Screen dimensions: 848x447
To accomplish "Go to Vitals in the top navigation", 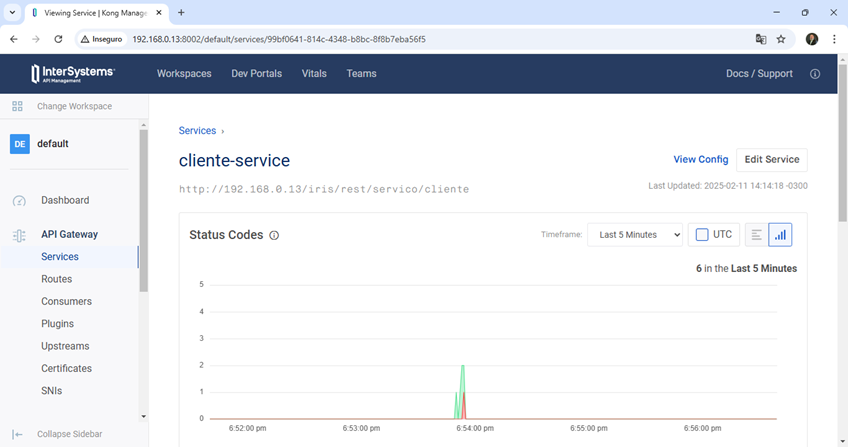I will 314,74.
